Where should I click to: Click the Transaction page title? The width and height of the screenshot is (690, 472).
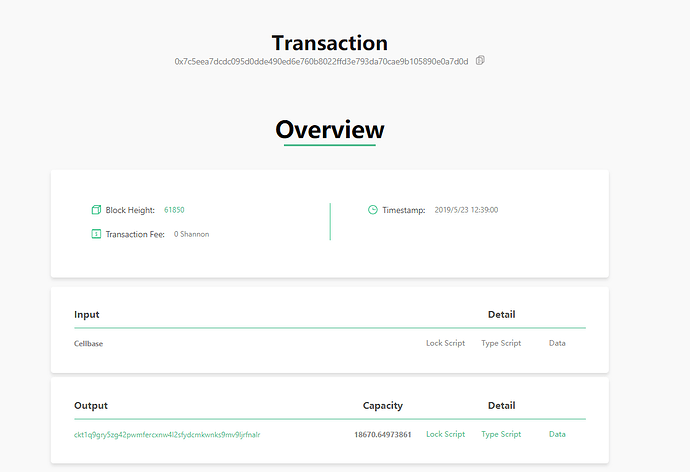(330, 43)
